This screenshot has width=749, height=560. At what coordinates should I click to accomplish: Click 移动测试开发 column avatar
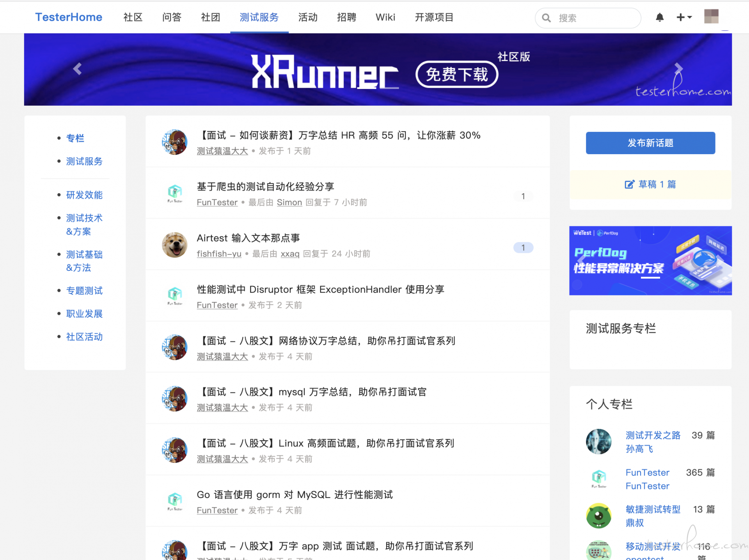click(598, 550)
